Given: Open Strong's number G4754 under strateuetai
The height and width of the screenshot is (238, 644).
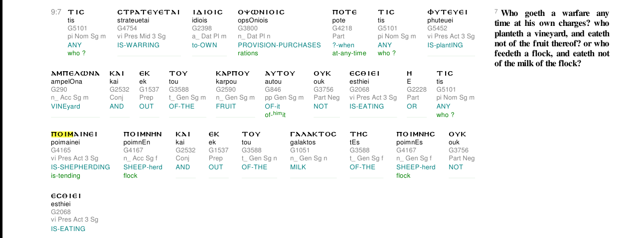Looking at the screenshot, I should (x=127, y=28).
